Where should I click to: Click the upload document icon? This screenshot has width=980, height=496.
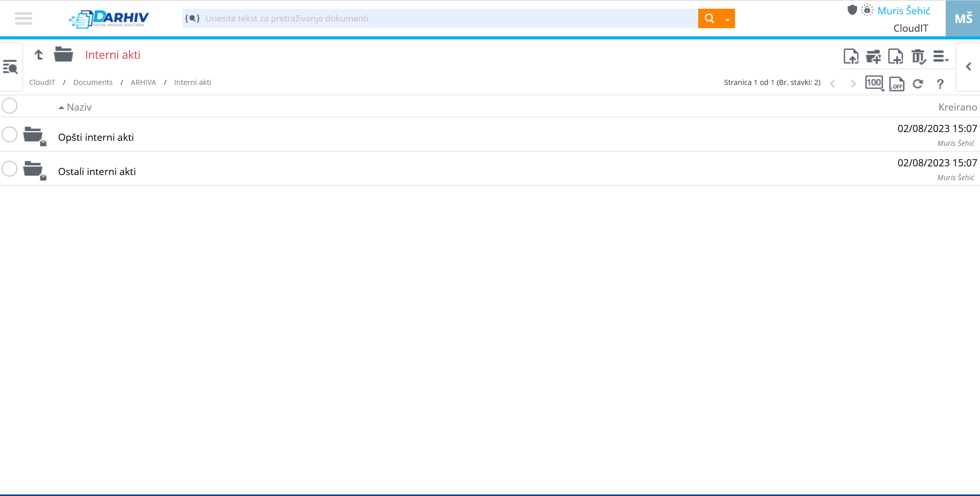coord(851,56)
